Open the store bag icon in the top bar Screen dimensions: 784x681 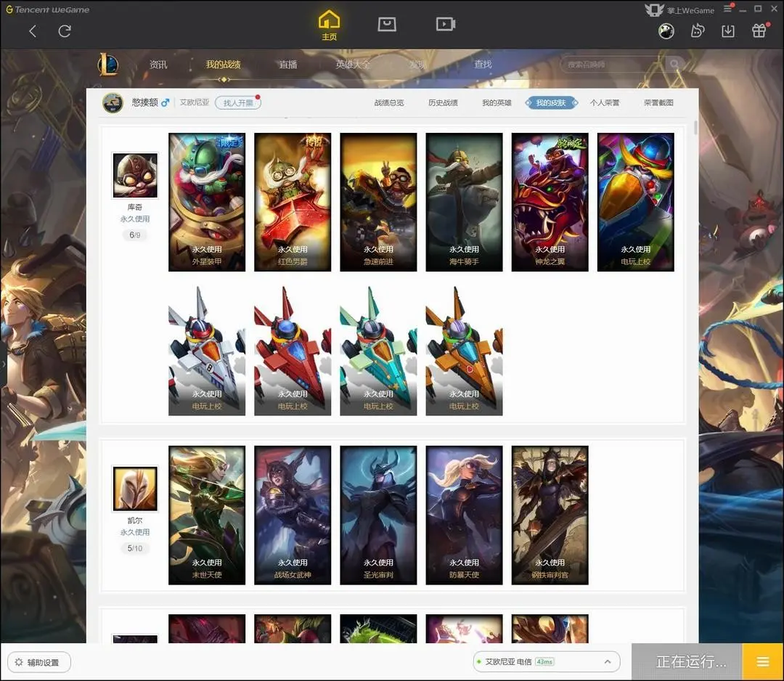[x=387, y=24]
